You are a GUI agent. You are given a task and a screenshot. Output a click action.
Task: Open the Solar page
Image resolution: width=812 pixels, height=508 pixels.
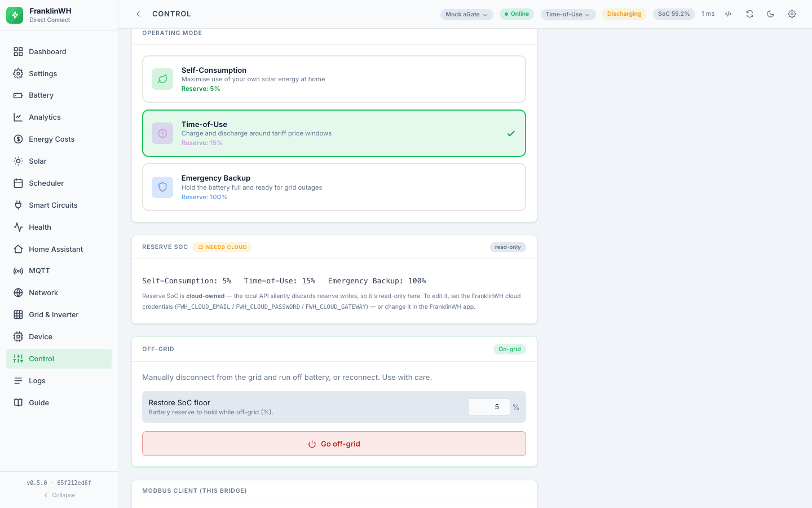59,161
